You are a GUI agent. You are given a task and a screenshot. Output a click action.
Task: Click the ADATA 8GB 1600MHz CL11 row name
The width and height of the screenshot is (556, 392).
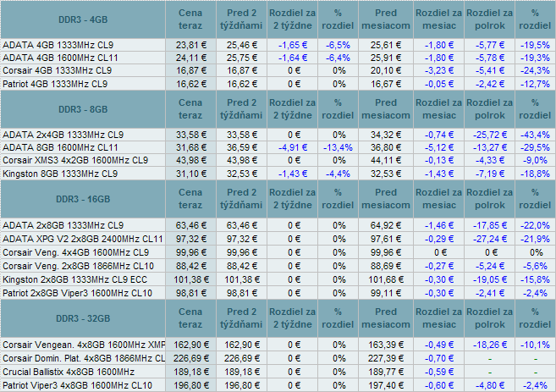click(60, 147)
